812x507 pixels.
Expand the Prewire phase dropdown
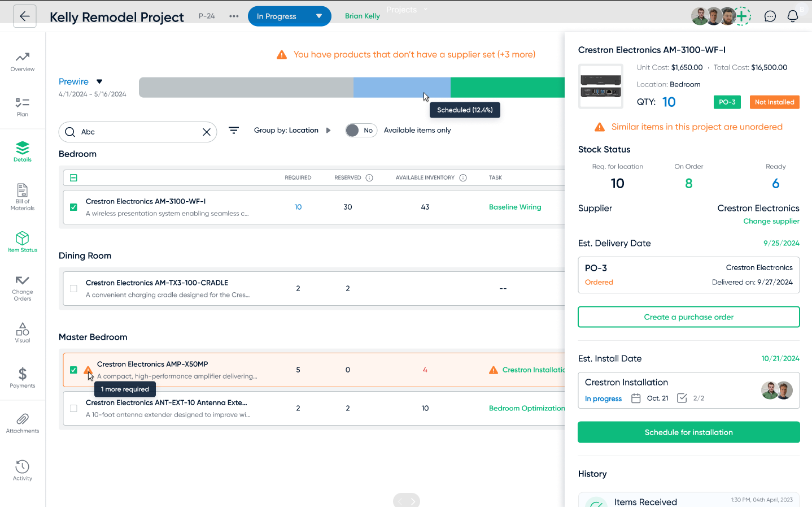point(99,82)
